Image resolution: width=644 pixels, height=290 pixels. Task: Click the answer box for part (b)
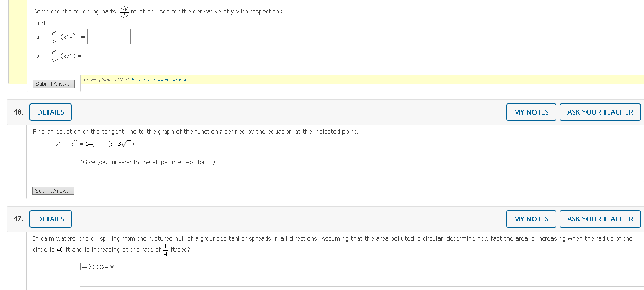pyautogui.click(x=105, y=55)
